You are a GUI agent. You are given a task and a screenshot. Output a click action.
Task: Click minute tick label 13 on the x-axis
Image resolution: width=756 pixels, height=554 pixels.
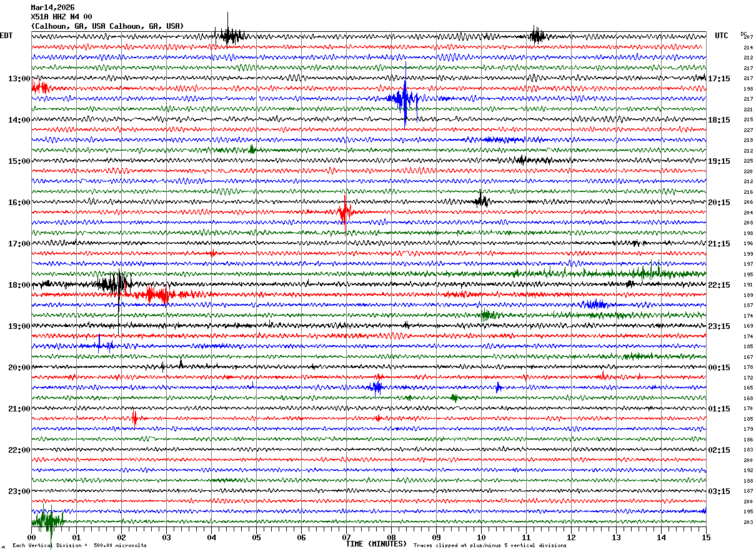[616, 537]
